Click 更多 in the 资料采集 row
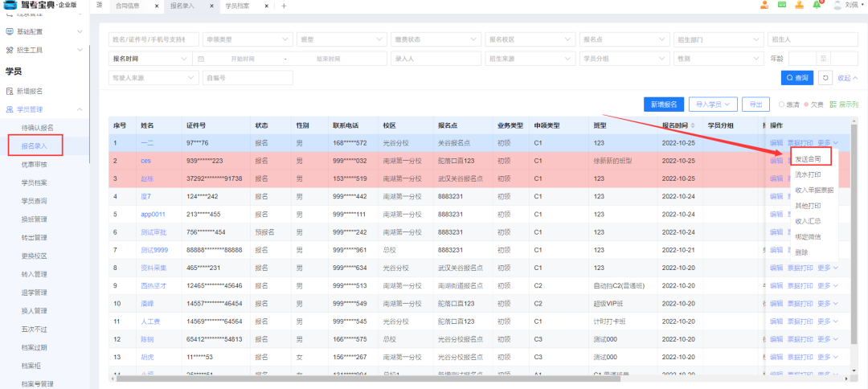868x389 pixels. [x=828, y=268]
